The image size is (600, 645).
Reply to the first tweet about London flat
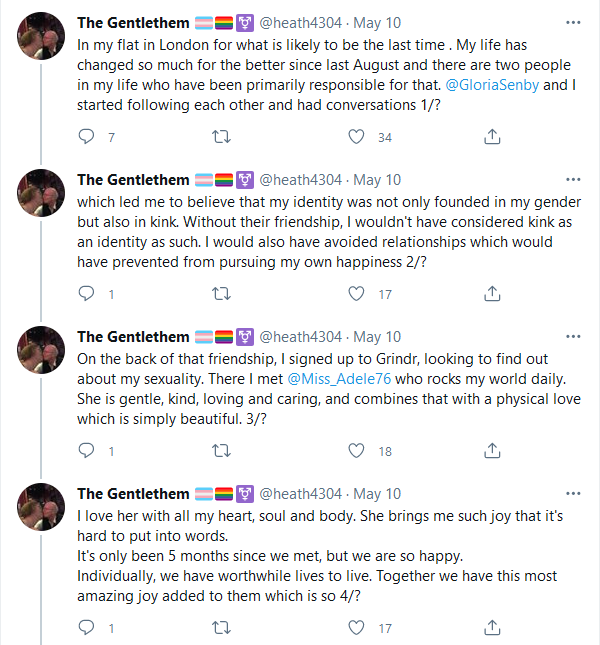pos(86,137)
